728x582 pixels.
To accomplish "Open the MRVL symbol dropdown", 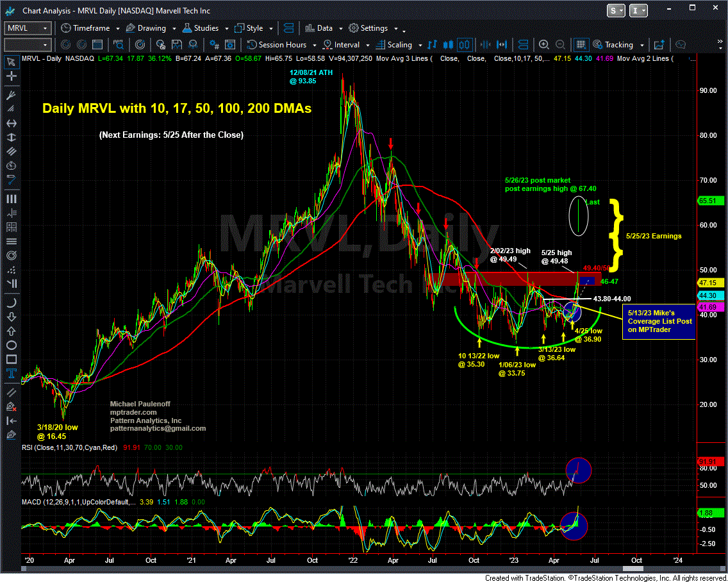I will pyautogui.click(x=45, y=28).
